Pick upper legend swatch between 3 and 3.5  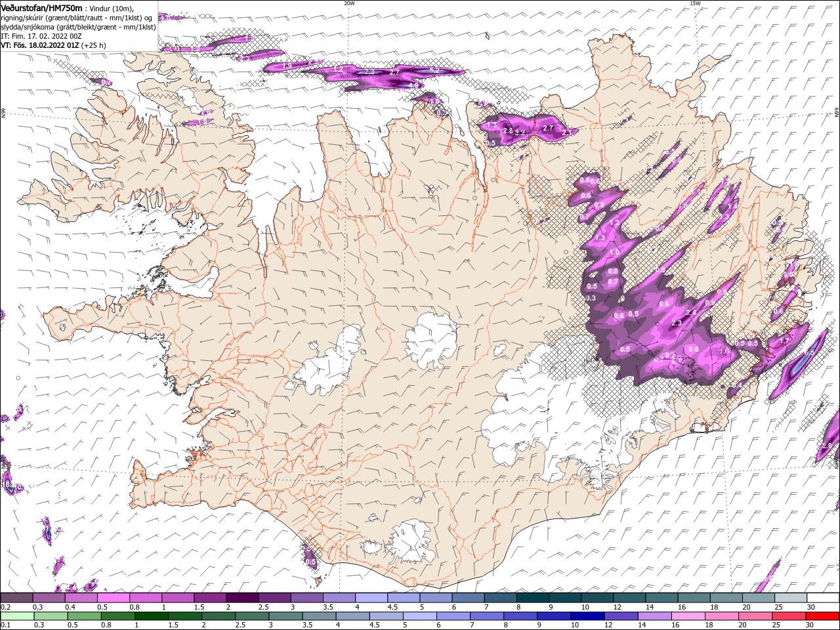point(307,597)
